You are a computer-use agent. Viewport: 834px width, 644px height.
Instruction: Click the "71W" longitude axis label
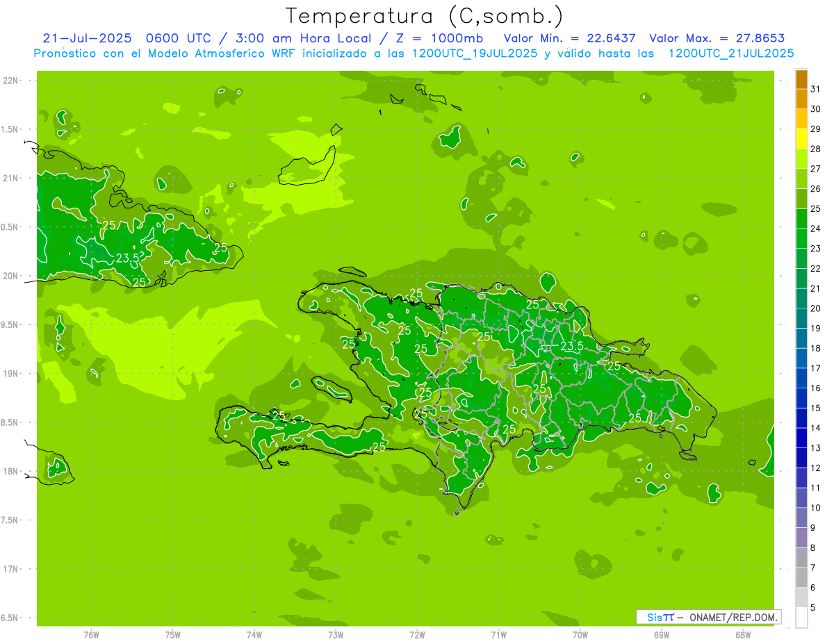click(498, 634)
